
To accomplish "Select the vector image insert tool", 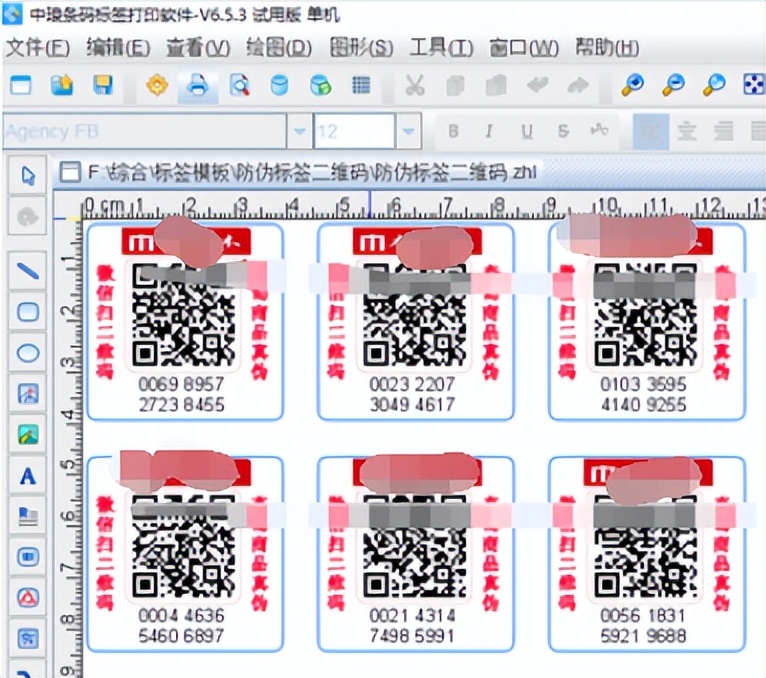I will 28,394.
